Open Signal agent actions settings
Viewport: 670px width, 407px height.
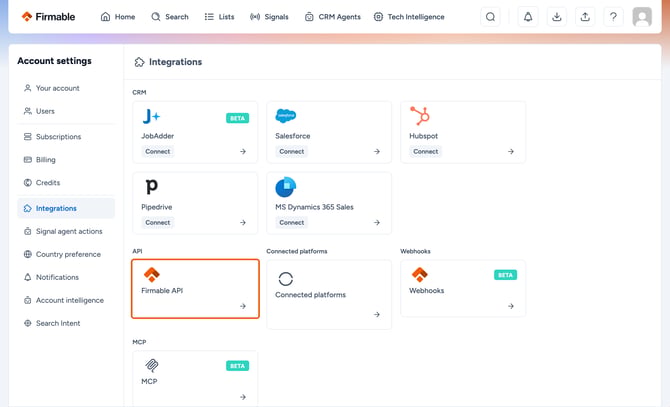(66, 231)
